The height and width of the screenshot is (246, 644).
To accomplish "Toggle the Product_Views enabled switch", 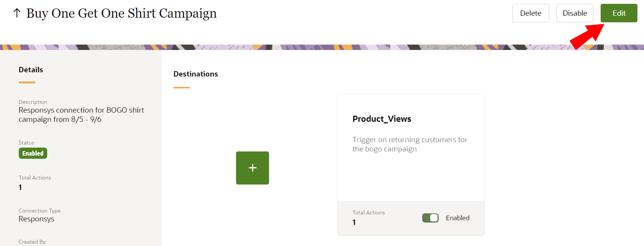I will pos(430,218).
